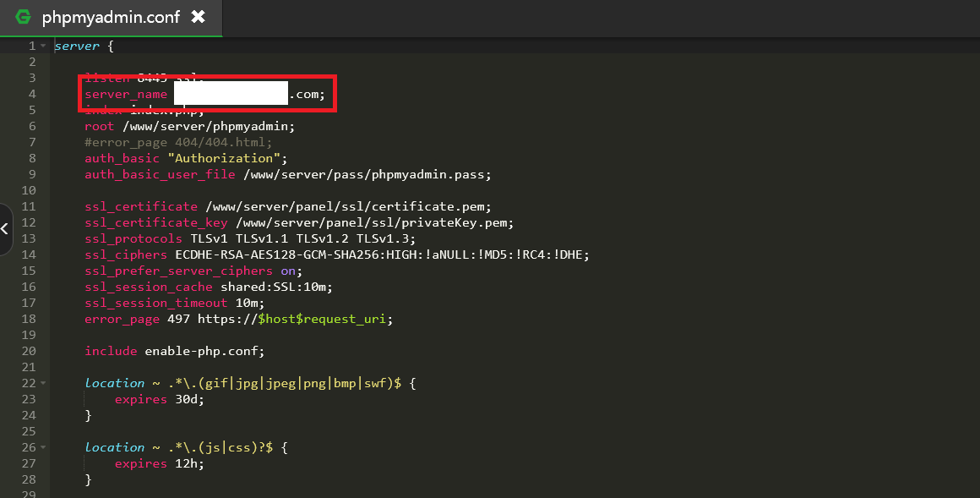The width and height of the screenshot is (980, 498).
Task: Switch to the phpmyadmin.conf tab
Action: pos(111,17)
